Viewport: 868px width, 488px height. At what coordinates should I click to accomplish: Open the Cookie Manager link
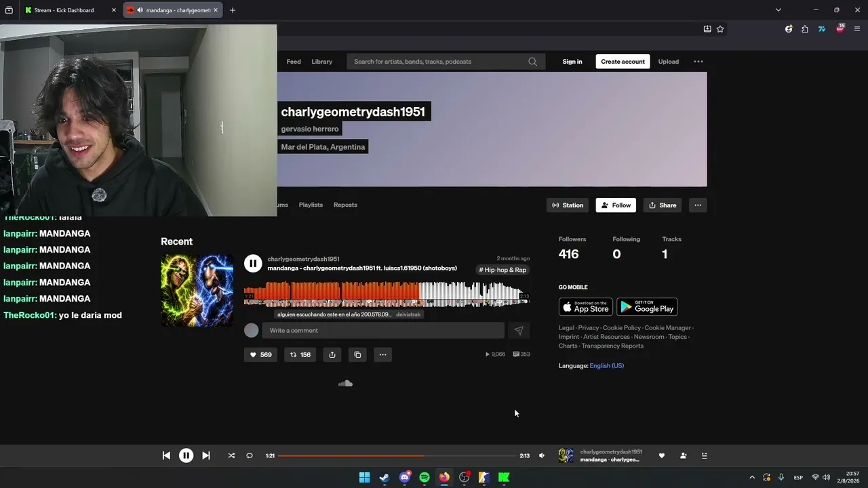[x=667, y=328]
